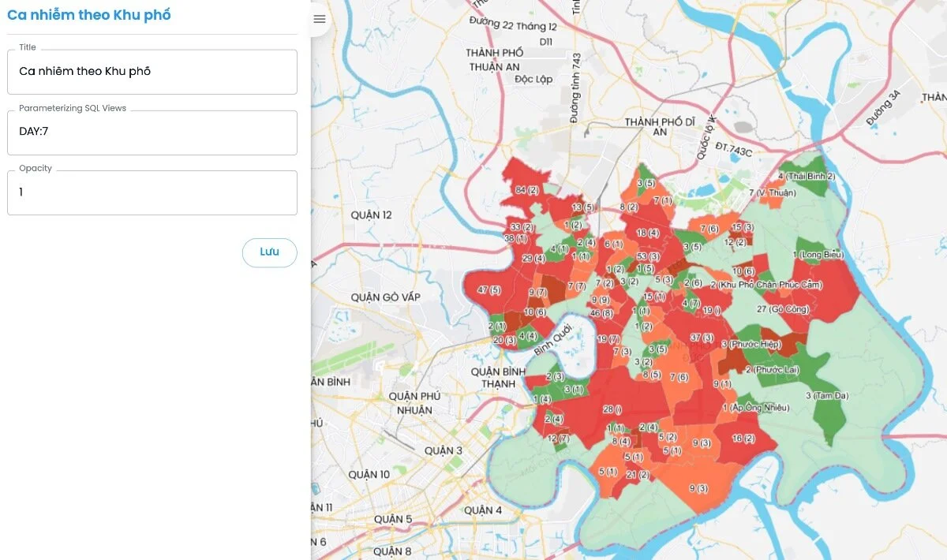Select the '21 (2)' map label
947x560 pixels.
pos(638,475)
